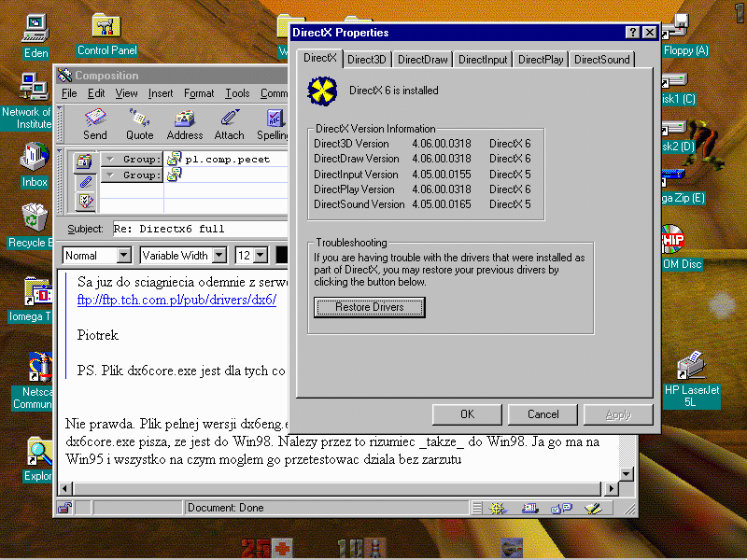The height and width of the screenshot is (560, 747).
Task: Open the Variable Width font dropdown
Action: click(219, 256)
